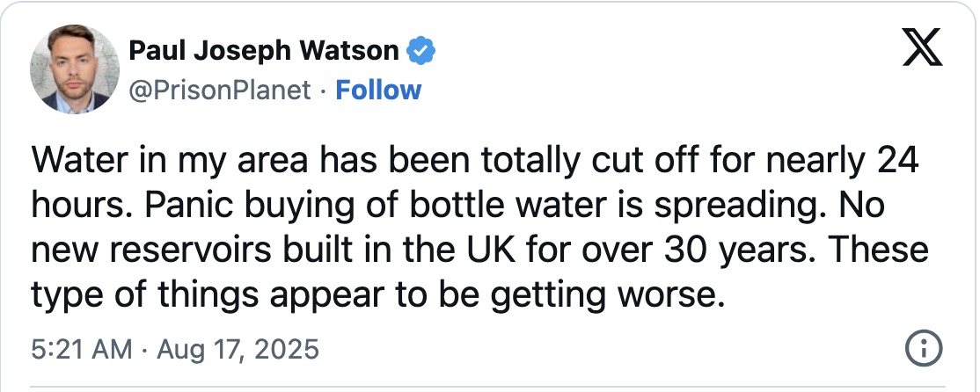
Task: Click the tweet line starting "Water in my area"
Action: click(x=475, y=163)
